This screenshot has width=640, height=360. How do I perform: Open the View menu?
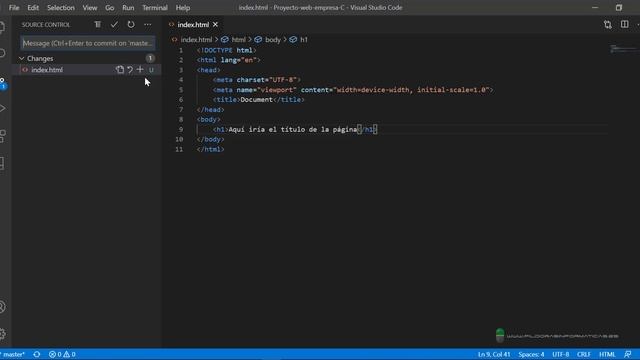pyautogui.click(x=90, y=8)
